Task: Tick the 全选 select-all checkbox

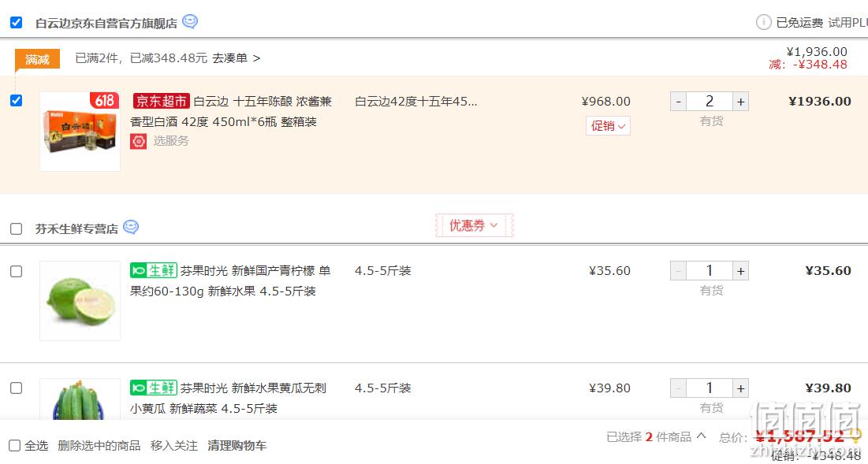Action: tap(15, 446)
